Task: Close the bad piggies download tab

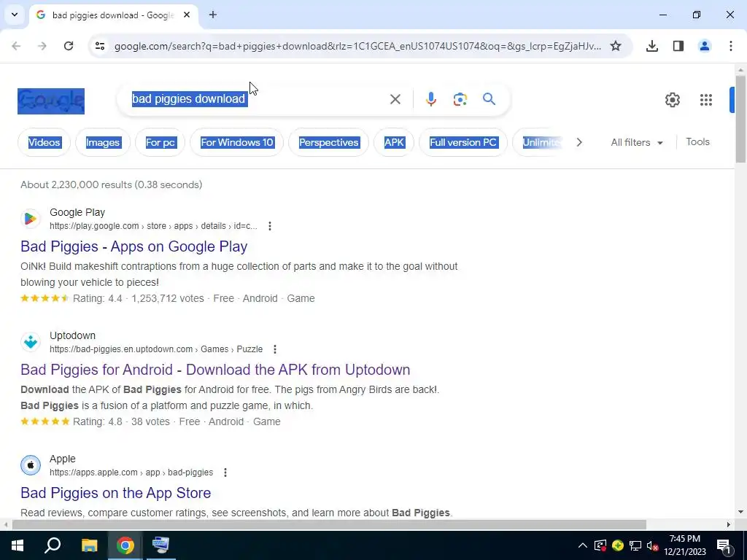Action: [x=187, y=15]
